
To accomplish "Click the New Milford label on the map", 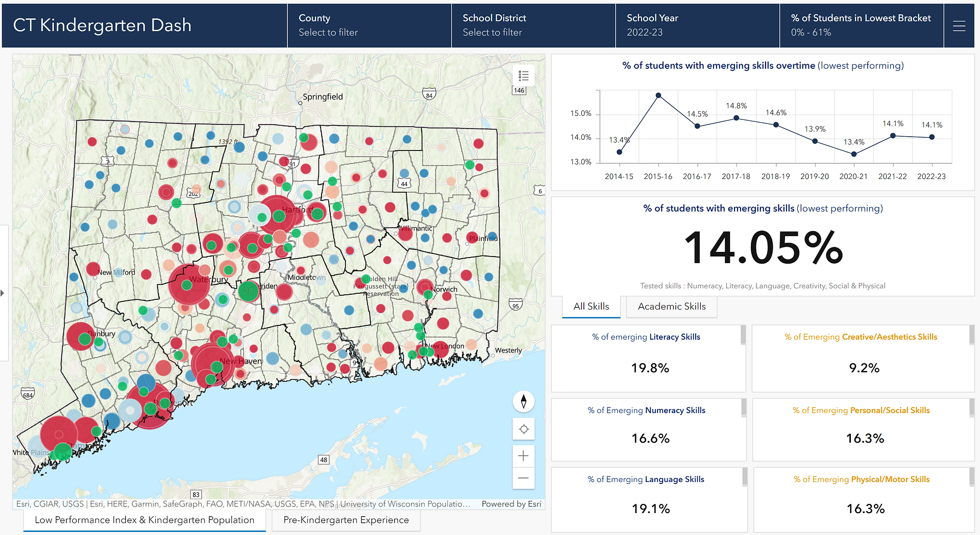I will click(x=116, y=272).
